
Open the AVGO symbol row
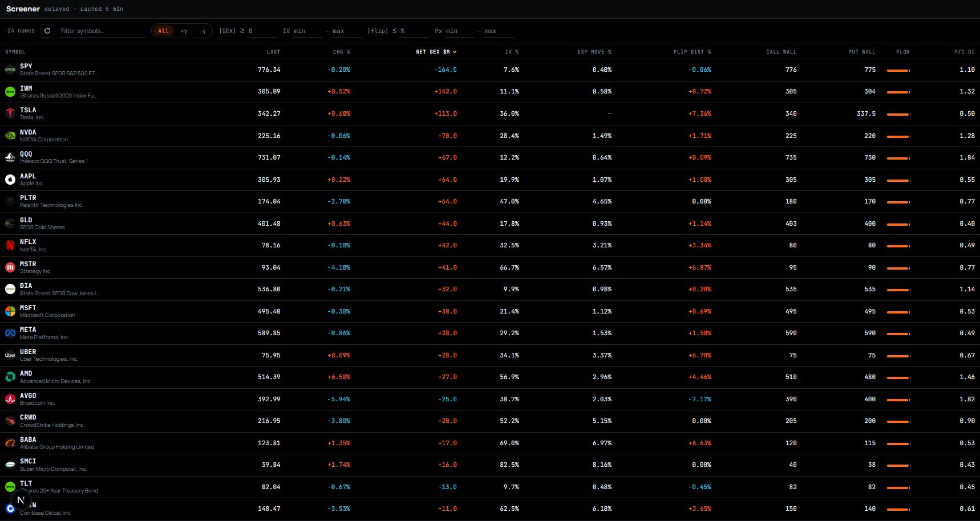click(x=490, y=399)
